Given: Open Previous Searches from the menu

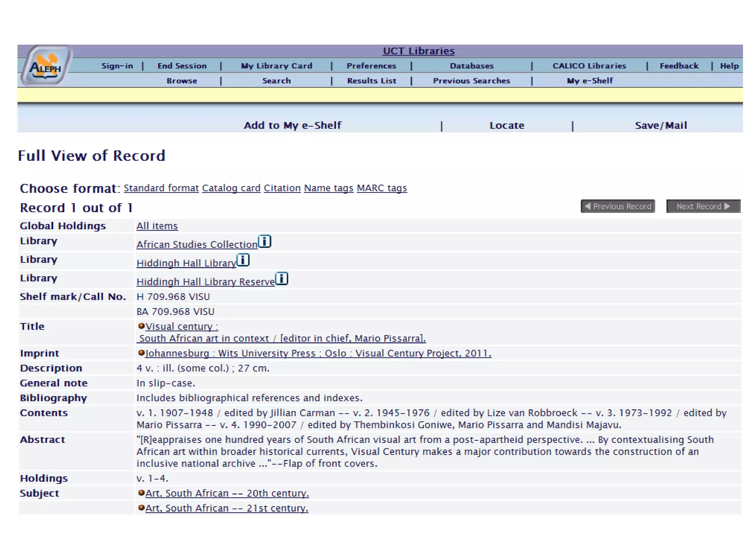Looking at the screenshot, I should click(471, 81).
